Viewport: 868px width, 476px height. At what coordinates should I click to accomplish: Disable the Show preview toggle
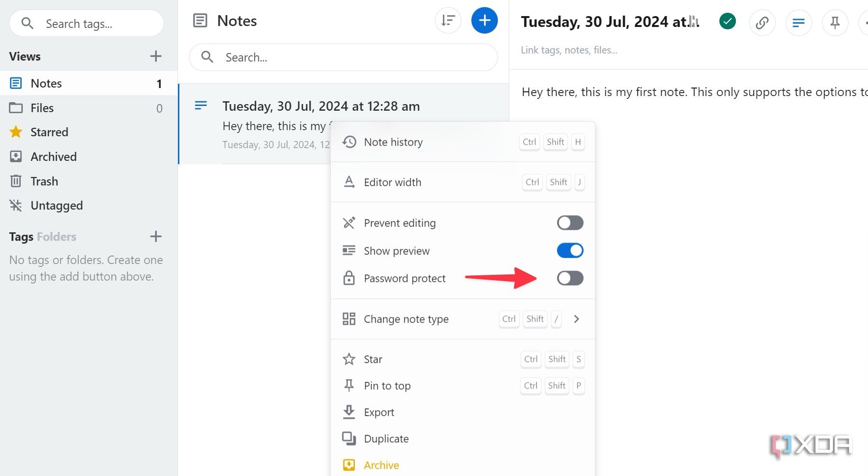[x=570, y=250]
